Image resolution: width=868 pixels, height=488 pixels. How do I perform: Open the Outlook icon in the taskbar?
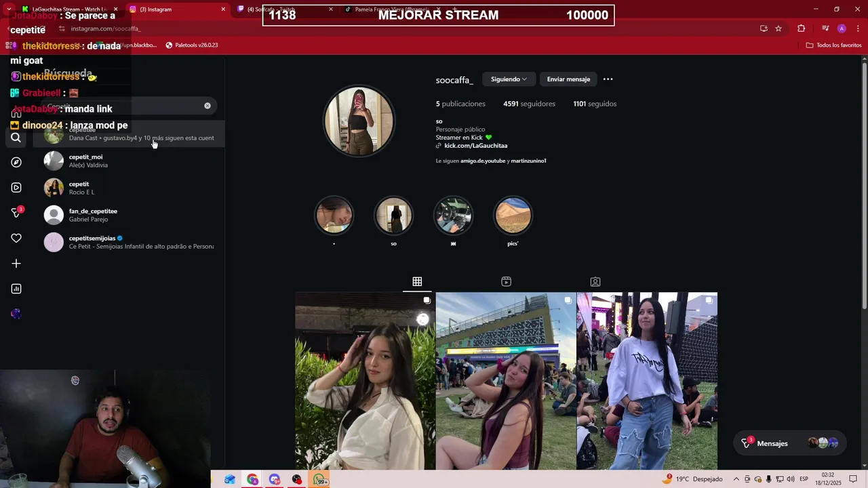[230, 479]
